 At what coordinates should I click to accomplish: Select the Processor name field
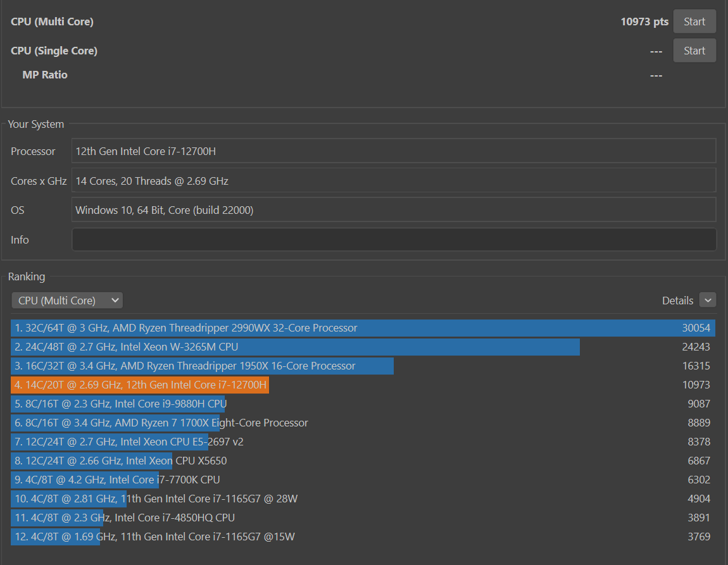(x=394, y=151)
